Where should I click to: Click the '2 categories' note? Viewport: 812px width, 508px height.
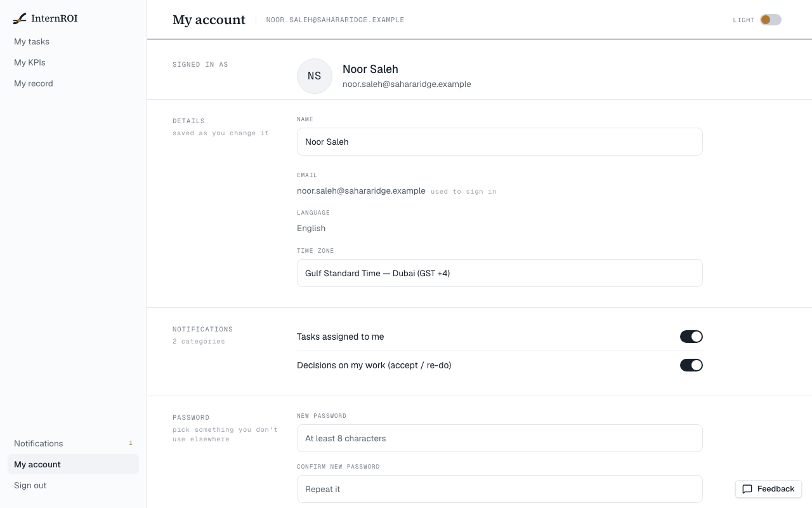pyautogui.click(x=199, y=342)
